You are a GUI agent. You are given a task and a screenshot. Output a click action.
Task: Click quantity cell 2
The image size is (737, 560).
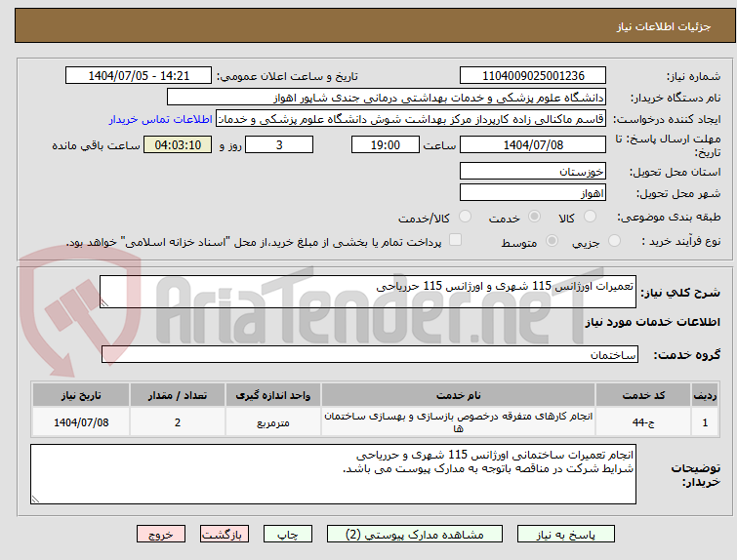(x=178, y=422)
